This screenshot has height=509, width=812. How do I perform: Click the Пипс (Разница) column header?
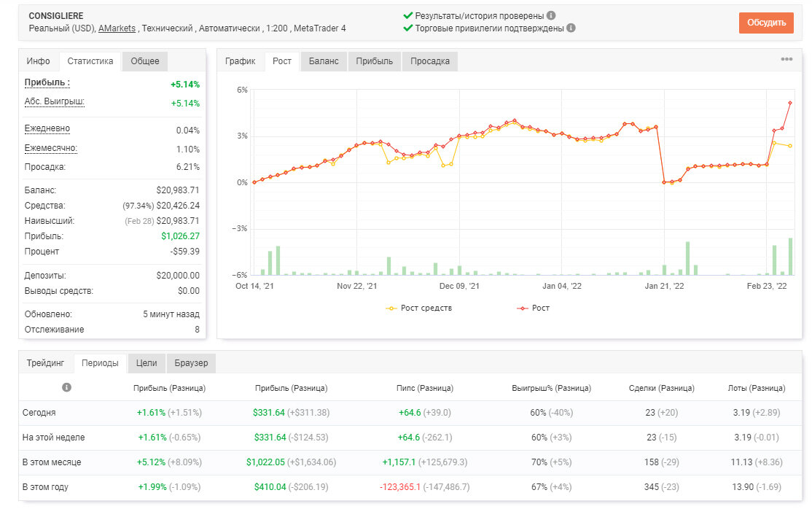point(425,388)
